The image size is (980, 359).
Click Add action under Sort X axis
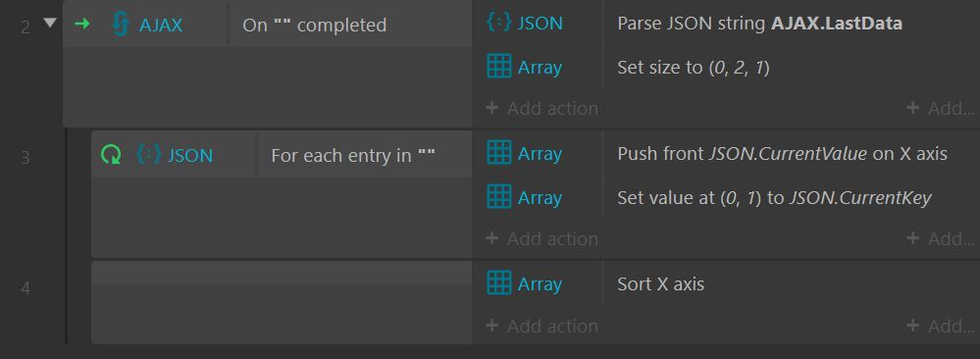(x=542, y=326)
